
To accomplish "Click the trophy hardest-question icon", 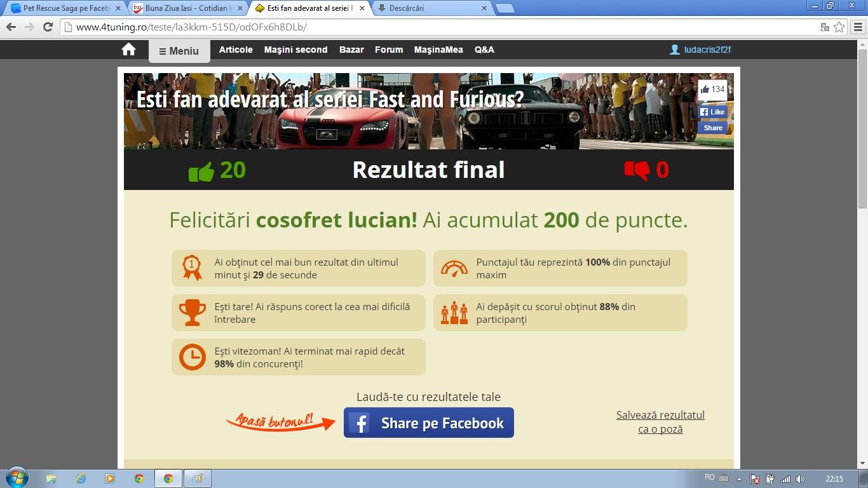I will point(192,313).
